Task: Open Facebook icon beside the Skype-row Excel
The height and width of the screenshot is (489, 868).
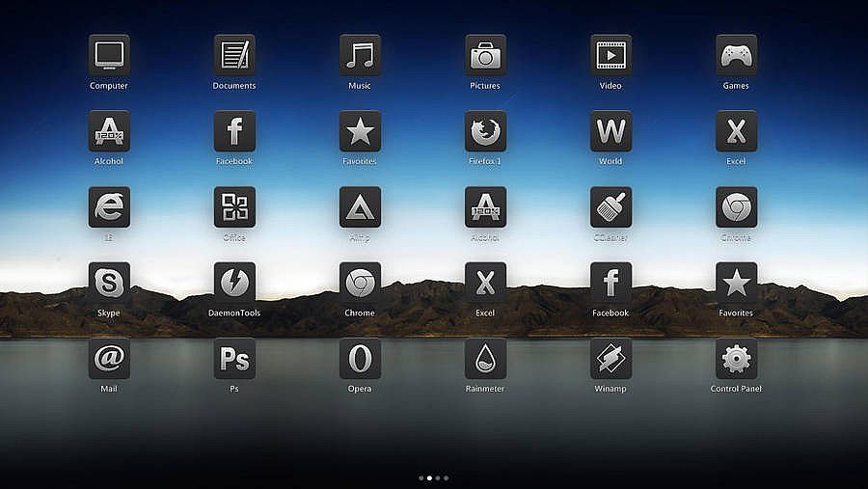Action: (610, 283)
